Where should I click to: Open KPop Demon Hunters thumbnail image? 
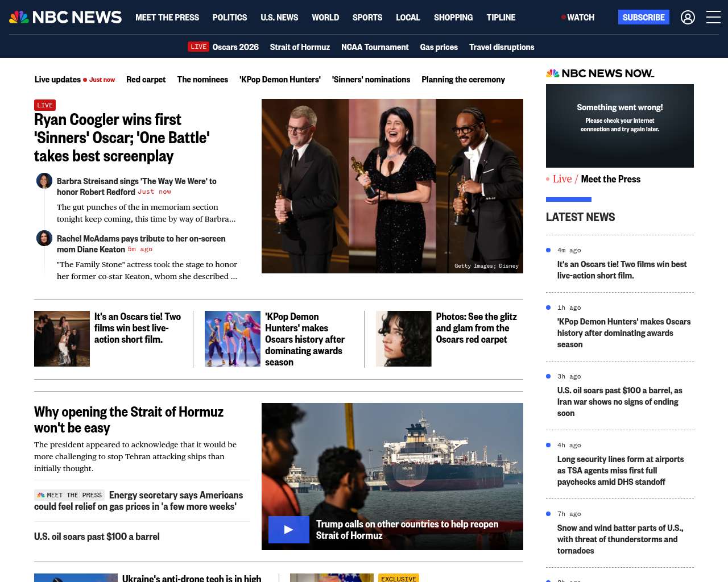click(233, 339)
